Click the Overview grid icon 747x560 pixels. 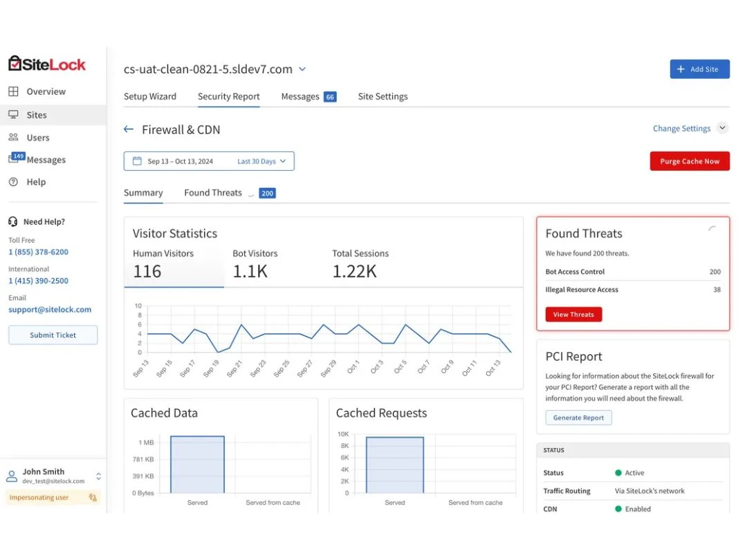tap(13, 91)
